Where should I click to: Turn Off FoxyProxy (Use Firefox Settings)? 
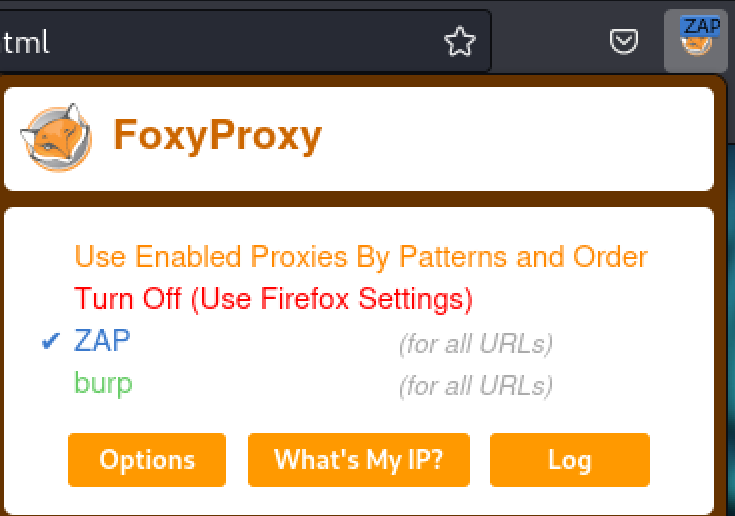point(273,298)
